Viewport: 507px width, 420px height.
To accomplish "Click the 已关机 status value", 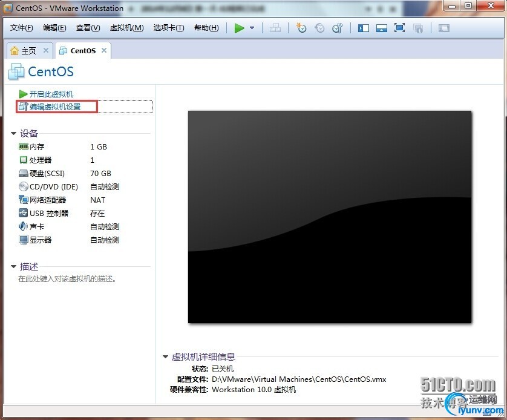I will (223, 369).
